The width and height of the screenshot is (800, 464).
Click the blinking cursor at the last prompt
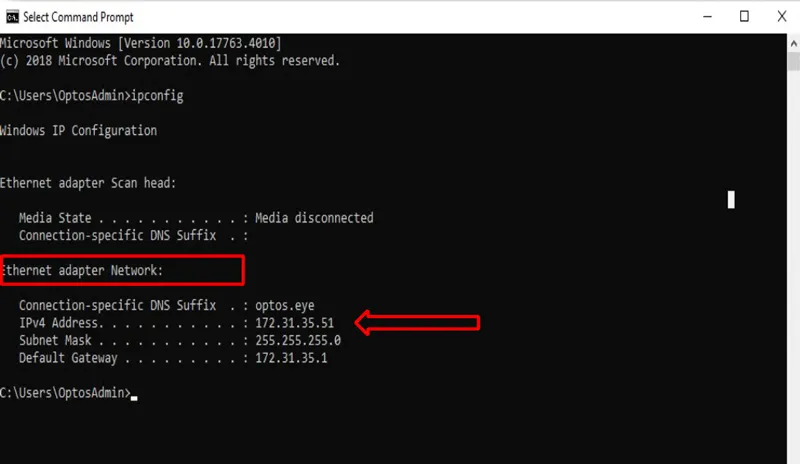134,396
